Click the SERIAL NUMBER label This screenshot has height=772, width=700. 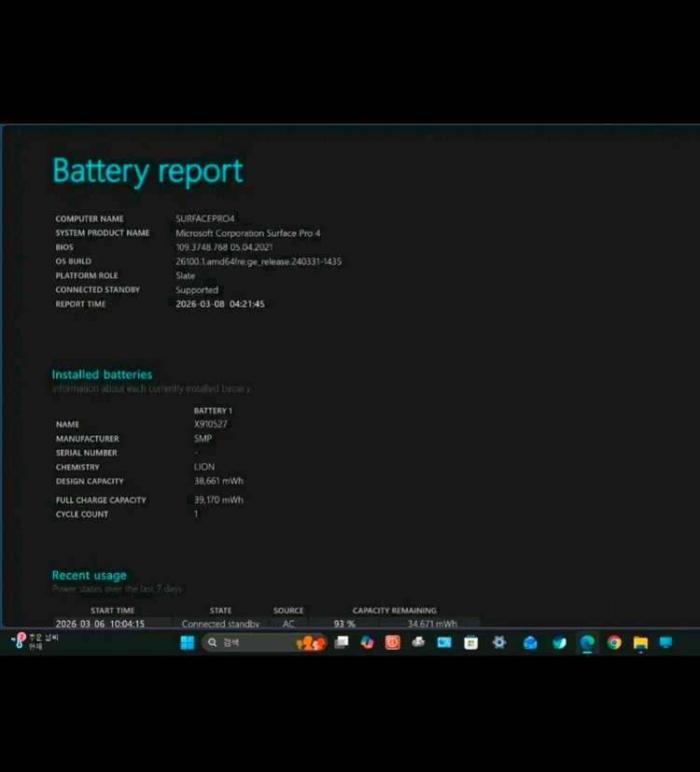(x=87, y=453)
